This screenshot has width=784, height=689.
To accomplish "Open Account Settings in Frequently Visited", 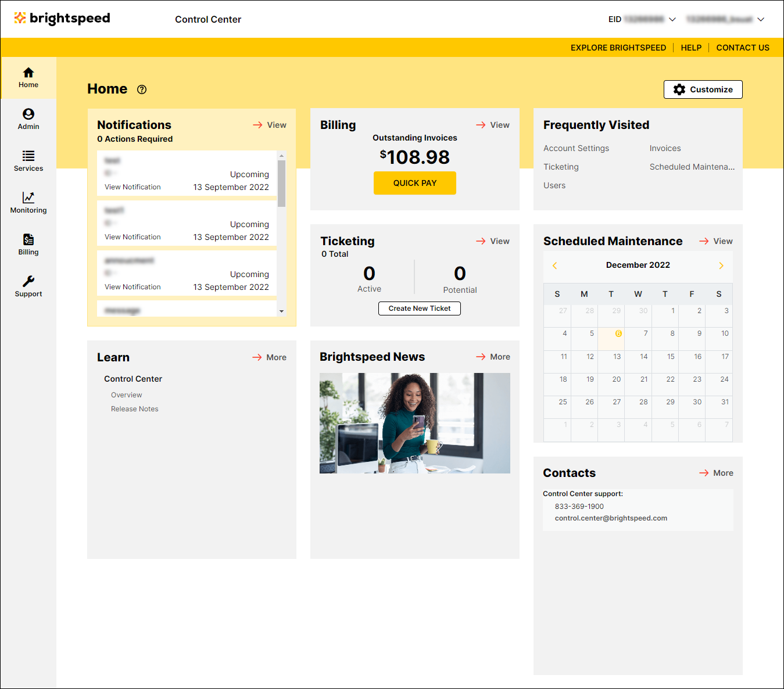I will coord(576,148).
